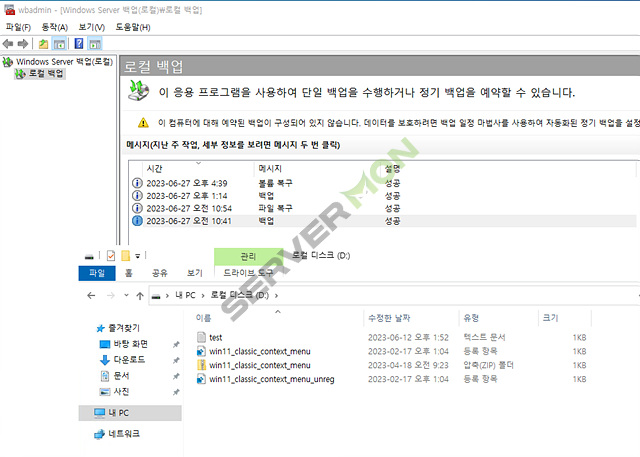The image size is (640, 457).
Task: Click the warning icon beside schedule notice
Action: point(143,122)
